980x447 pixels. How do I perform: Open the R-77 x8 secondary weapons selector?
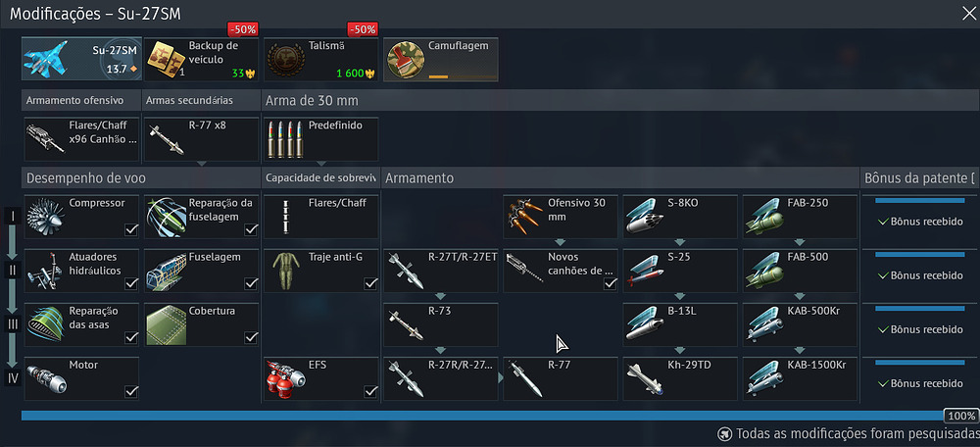pyautogui.click(x=201, y=139)
